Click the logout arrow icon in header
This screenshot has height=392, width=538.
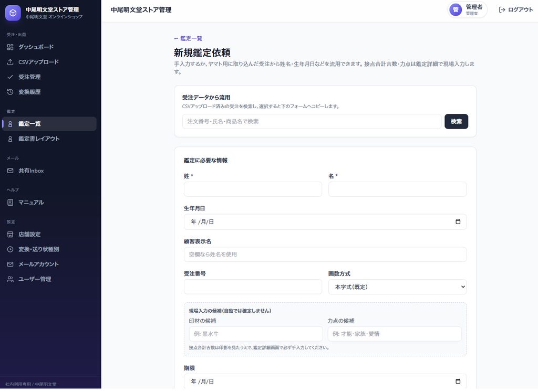click(502, 9)
